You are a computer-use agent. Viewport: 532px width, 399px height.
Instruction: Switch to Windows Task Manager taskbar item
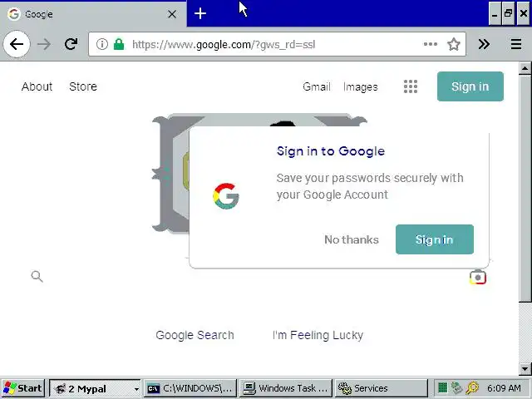click(x=286, y=388)
